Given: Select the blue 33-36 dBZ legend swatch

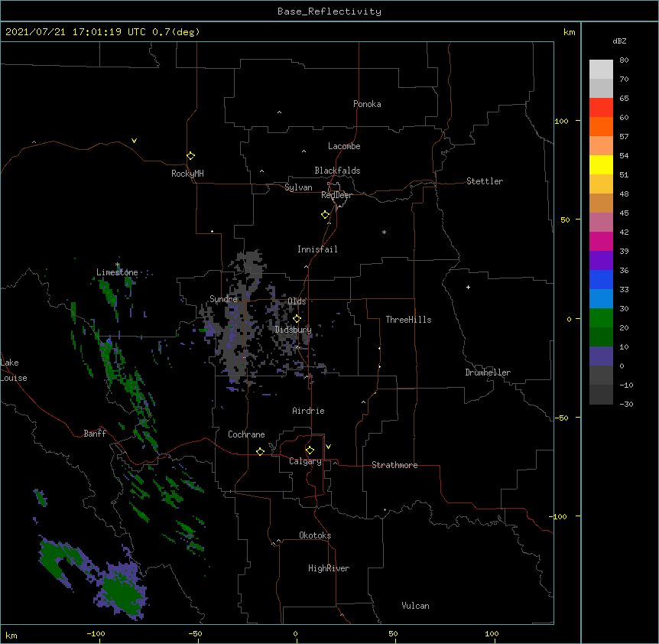Looking at the screenshot, I should click(601, 279).
